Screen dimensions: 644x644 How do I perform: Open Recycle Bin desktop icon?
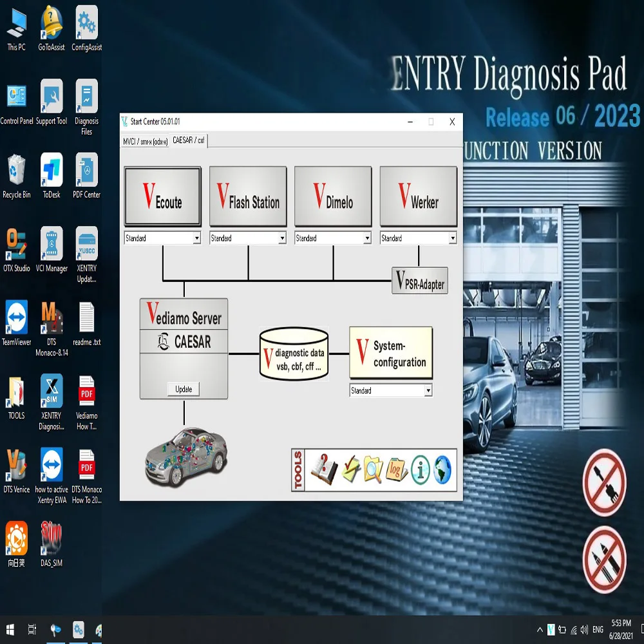(x=17, y=176)
